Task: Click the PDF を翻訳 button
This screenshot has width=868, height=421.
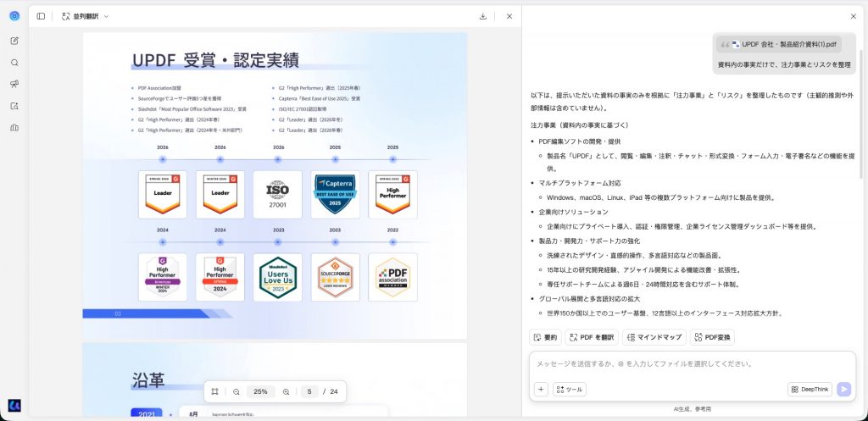Action: [591, 337]
